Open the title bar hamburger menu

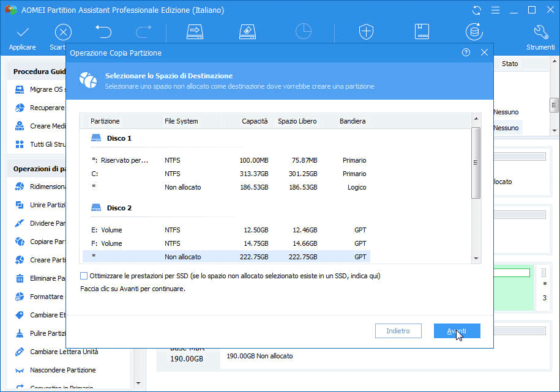pos(496,10)
